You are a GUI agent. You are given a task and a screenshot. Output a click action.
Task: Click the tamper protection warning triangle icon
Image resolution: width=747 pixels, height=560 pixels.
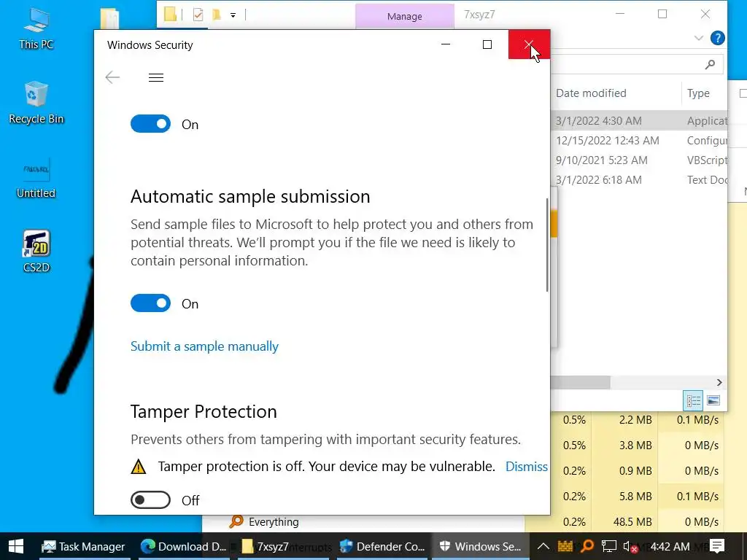point(138,467)
